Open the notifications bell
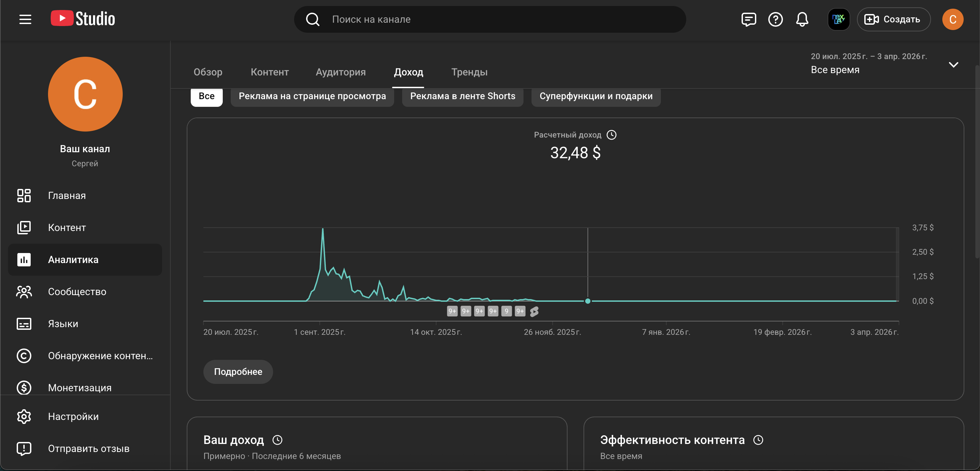 [802, 19]
